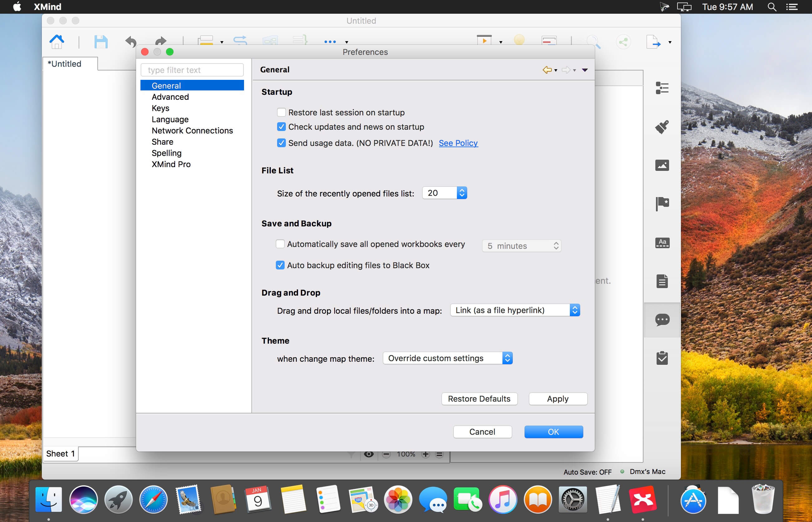
Task: Select General in Preferences list
Action: [x=192, y=85]
